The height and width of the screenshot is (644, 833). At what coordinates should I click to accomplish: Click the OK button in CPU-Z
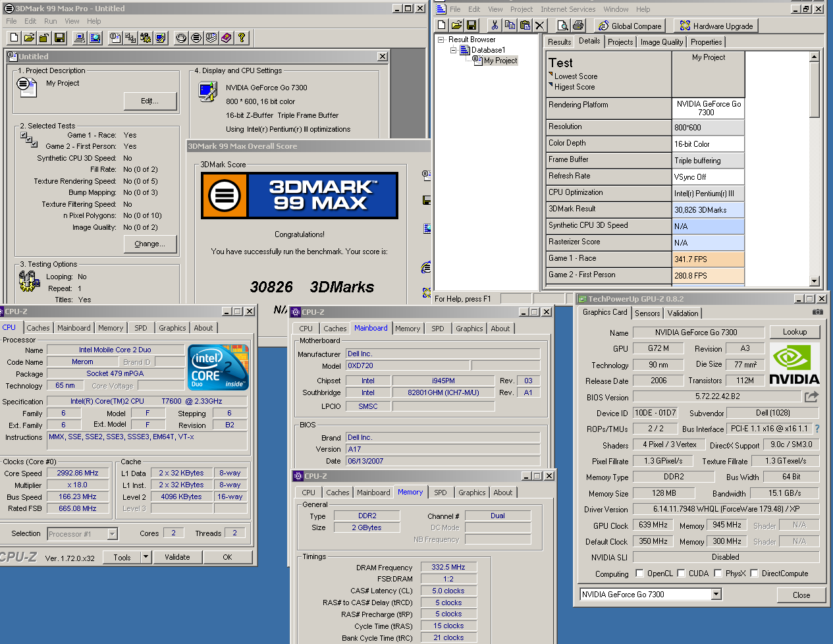227,557
